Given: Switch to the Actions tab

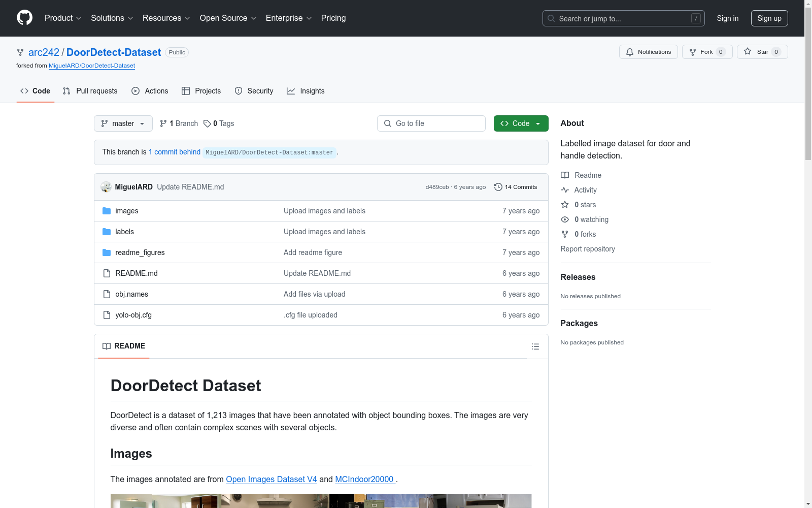Looking at the screenshot, I should coord(150,91).
